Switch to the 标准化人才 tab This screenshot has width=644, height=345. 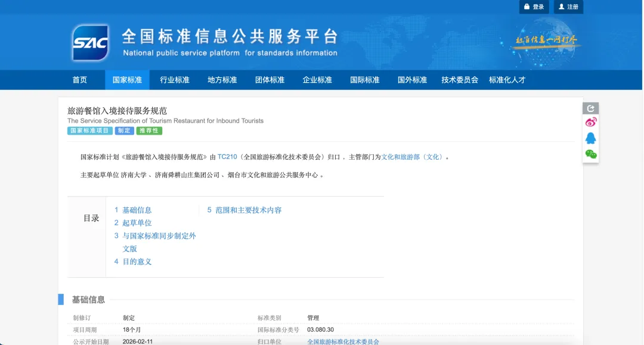coord(506,79)
